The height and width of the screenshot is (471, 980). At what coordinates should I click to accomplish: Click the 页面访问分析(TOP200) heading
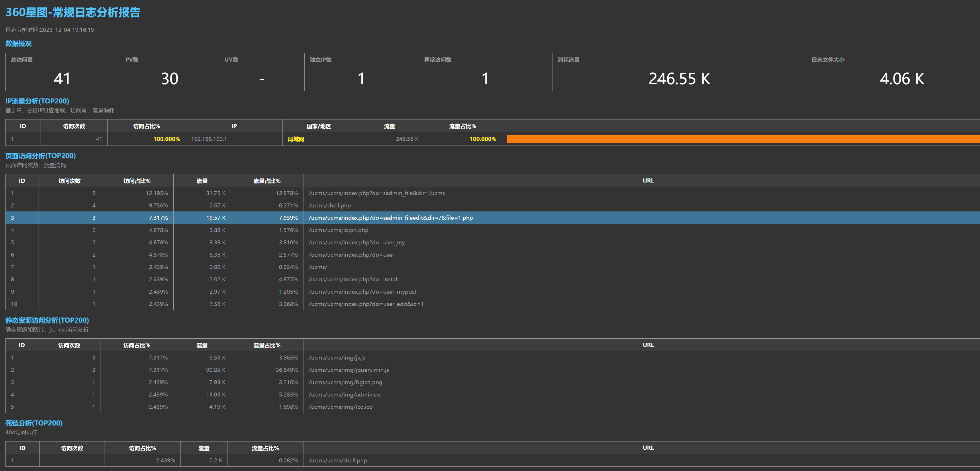click(40, 156)
